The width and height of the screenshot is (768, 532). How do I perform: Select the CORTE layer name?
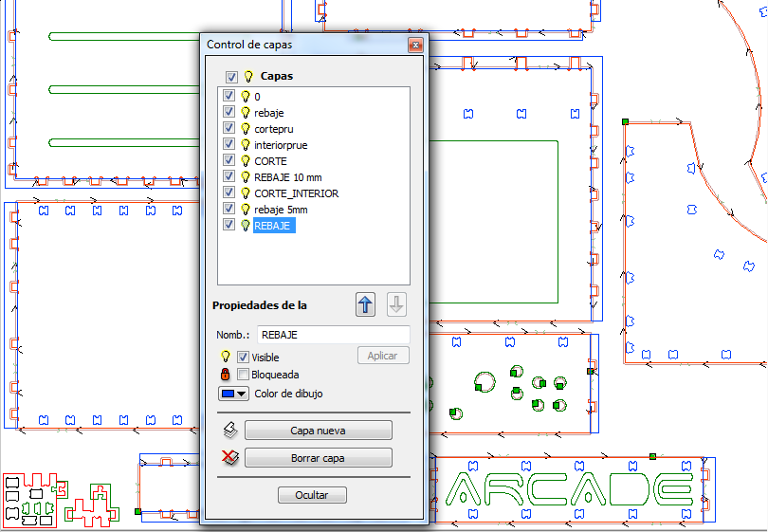click(270, 161)
